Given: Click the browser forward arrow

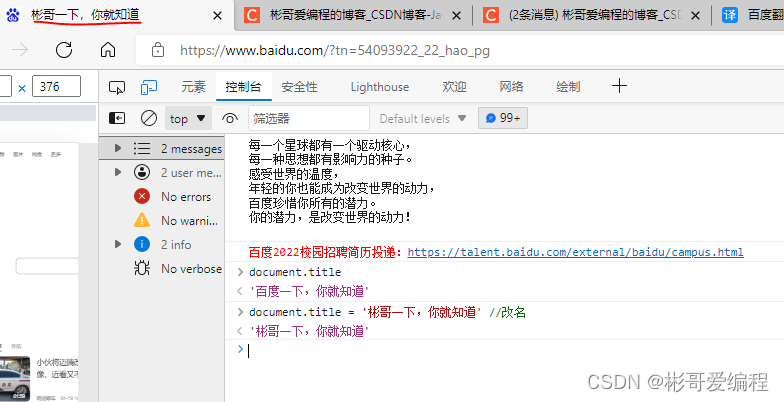Looking at the screenshot, I should [20, 50].
